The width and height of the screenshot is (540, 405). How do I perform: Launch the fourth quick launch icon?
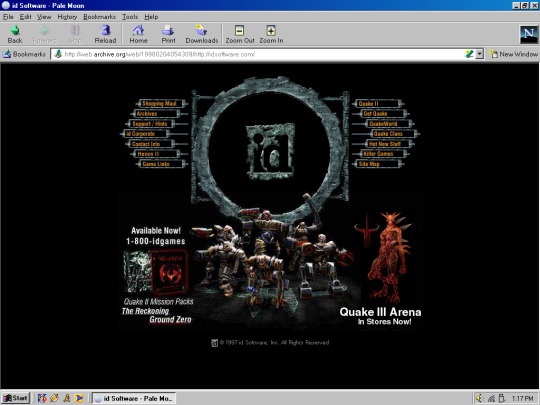[x=79, y=398]
